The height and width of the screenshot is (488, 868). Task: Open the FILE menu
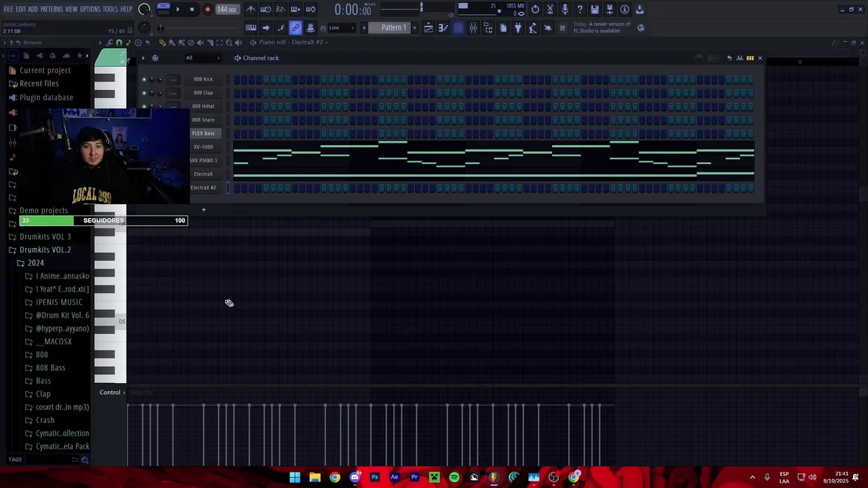point(8,9)
